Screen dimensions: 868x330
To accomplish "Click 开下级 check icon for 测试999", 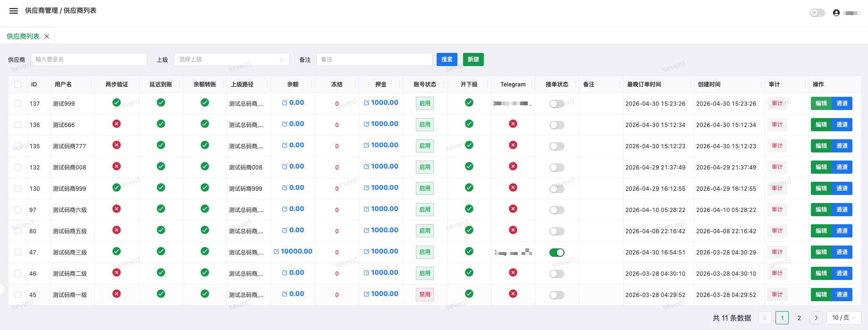I will (469, 102).
